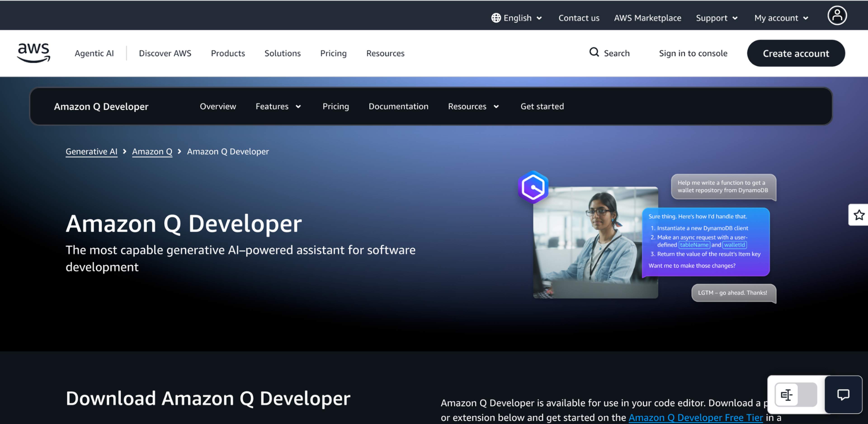Click the globe language icon
The width and height of the screenshot is (868, 424).
496,18
